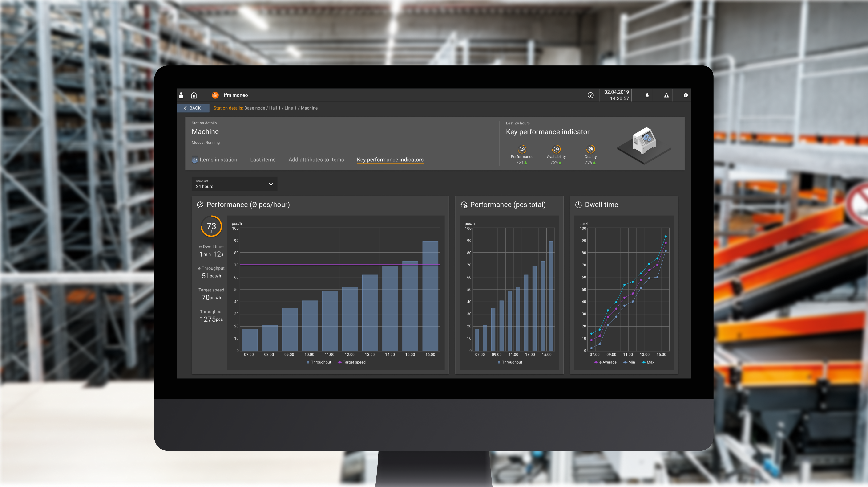
Task: Toggle the Throughput legend item in Performance chart
Action: click(x=313, y=362)
